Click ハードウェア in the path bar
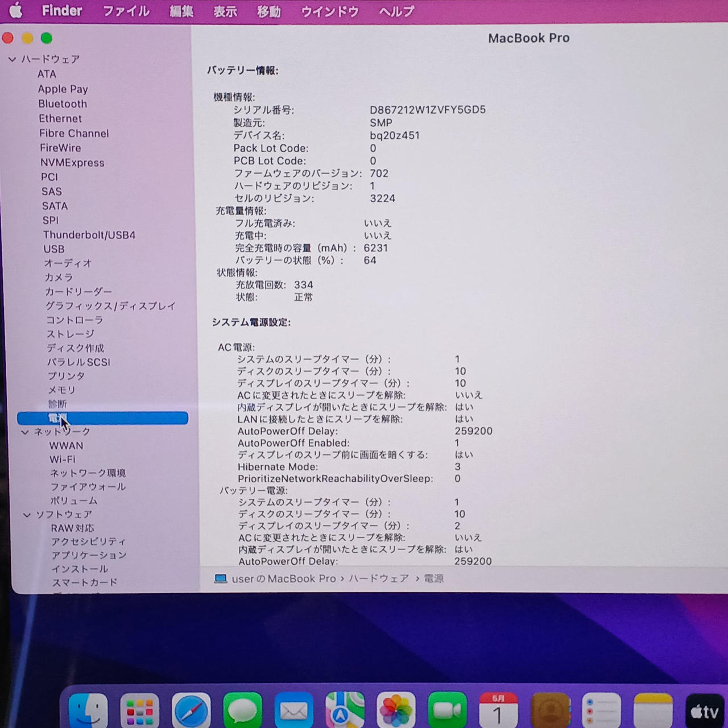 (x=379, y=578)
